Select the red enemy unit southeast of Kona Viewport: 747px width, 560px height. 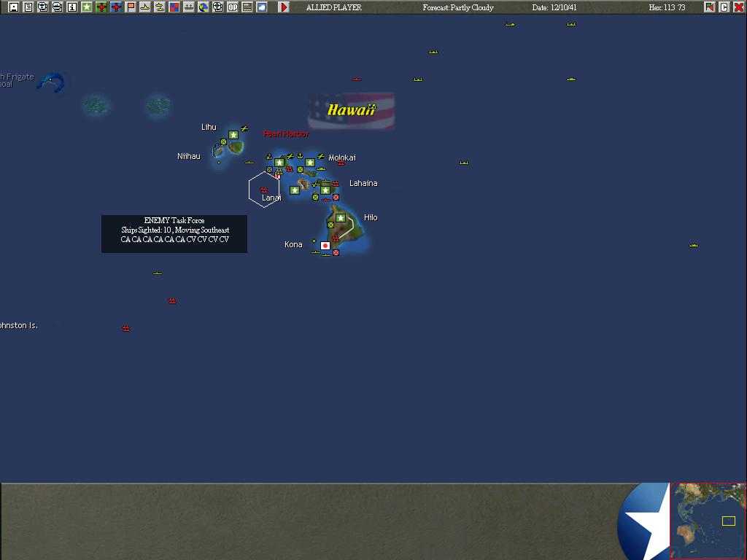coord(336,253)
